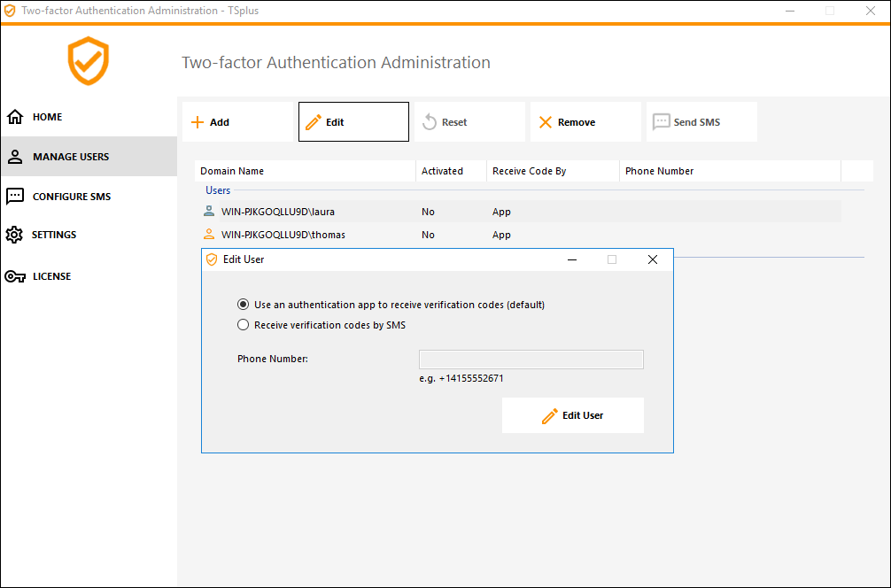Click the Receive Code By column header
Screen dimensions: 891x588
tap(530, 171)
